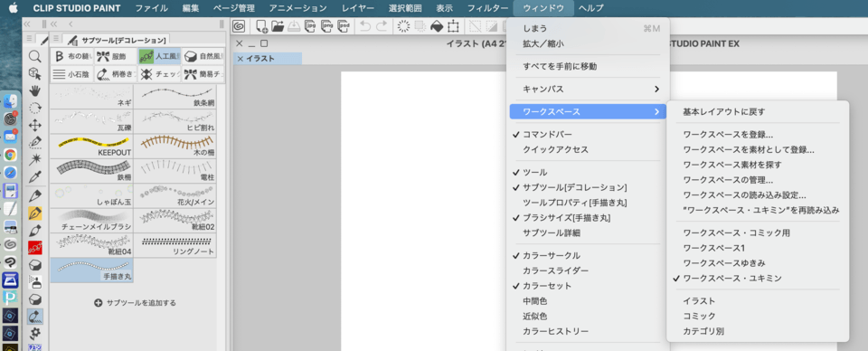Create a new file from command bar
The width and height of the screenshot is (868, 351).
(x=262, y=26)
